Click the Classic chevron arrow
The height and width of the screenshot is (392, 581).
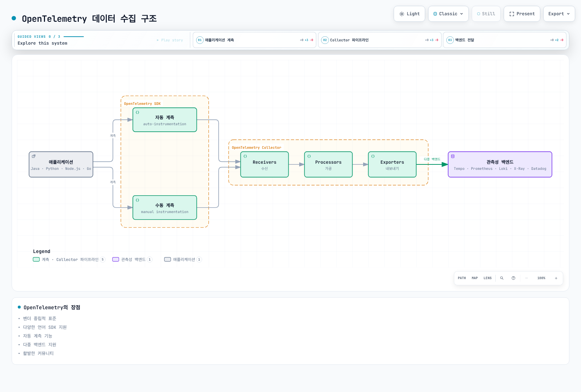click(462, 14)
